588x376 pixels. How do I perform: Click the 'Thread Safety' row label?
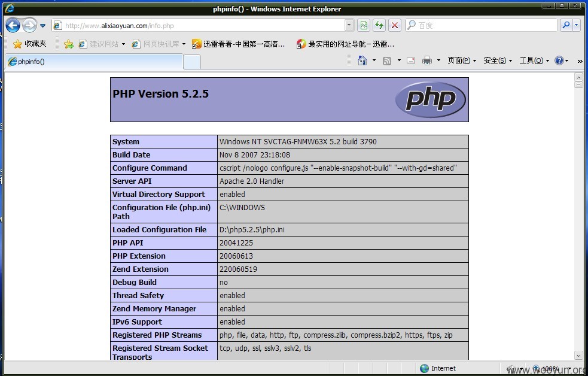click(138, 295)
